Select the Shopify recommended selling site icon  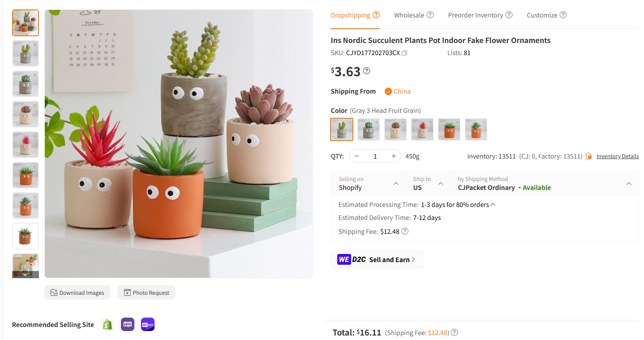click(107, 324)
